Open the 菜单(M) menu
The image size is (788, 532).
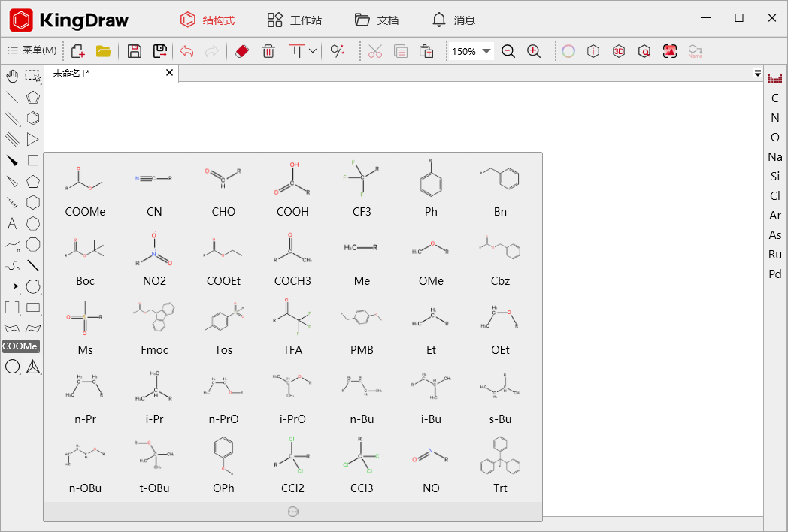click(x=32, y=50)
